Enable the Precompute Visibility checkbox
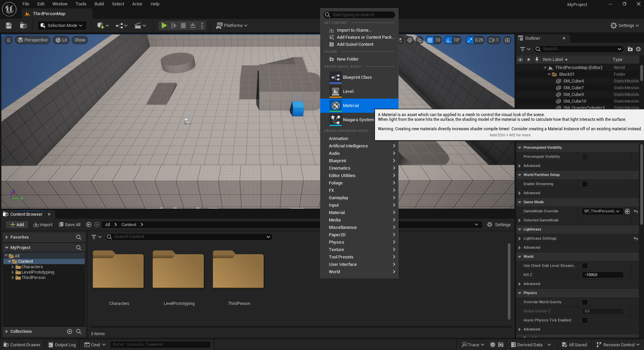The width and height of the screenshot is (644, 350). (585, 157)
